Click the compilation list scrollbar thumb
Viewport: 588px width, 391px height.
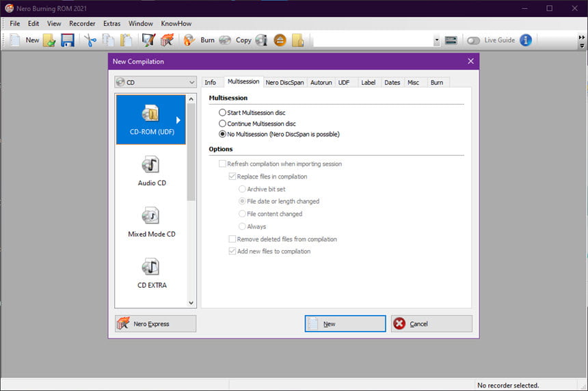[191, 152]
